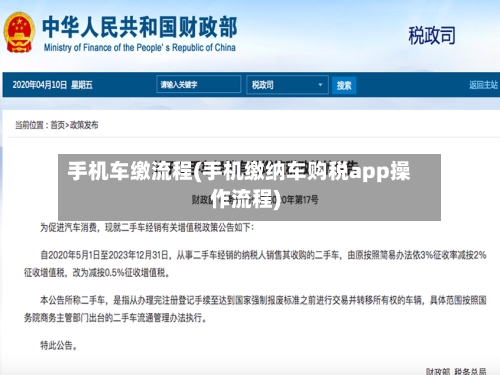The width and height of the screenshot is (500, 375).
Task: Click the Ministry of Finance English subtitle
Action: click(x=140, y=48)
